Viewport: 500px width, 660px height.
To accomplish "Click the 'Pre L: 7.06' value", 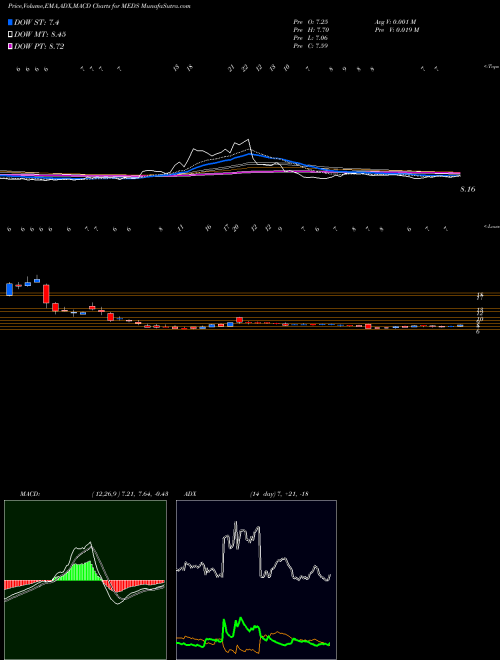I will (311, 37).
